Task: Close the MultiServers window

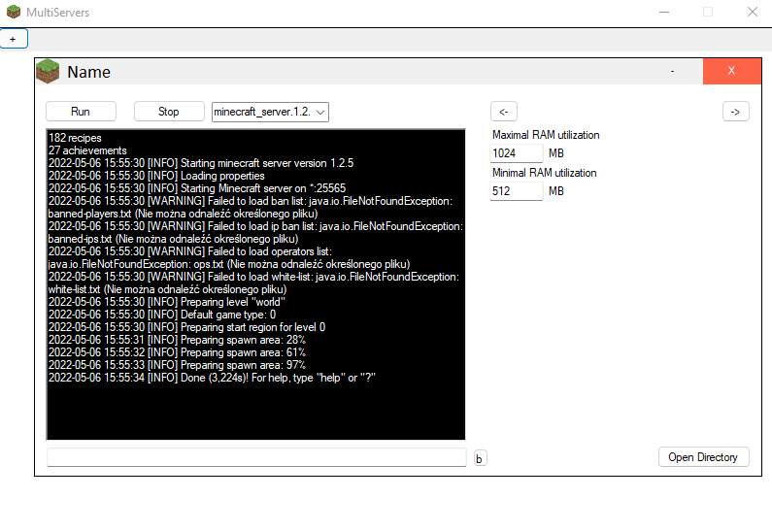Action: point(753,12)
